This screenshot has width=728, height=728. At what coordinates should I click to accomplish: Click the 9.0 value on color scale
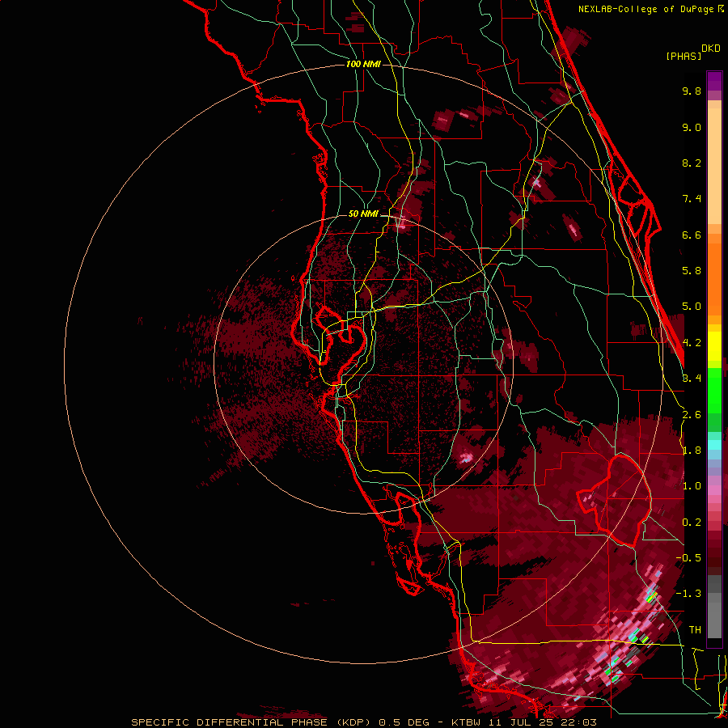point(692,127)
